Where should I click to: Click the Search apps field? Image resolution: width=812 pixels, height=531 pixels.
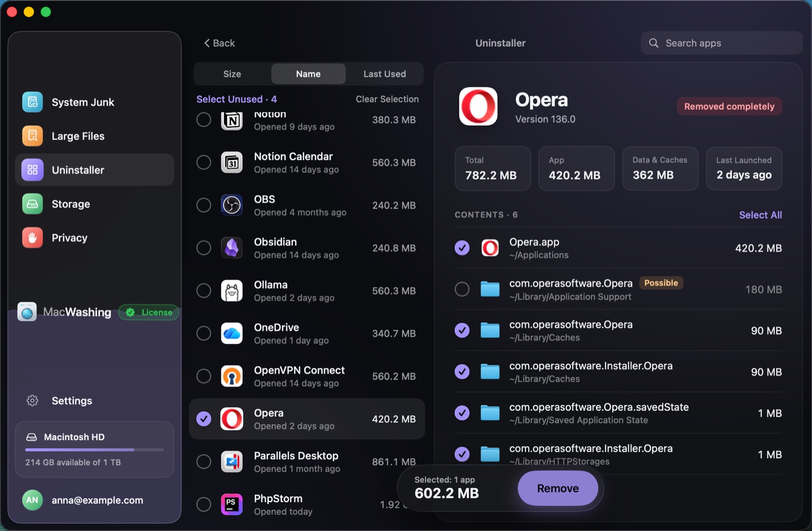pyautogui.click(x=721, y=43)
